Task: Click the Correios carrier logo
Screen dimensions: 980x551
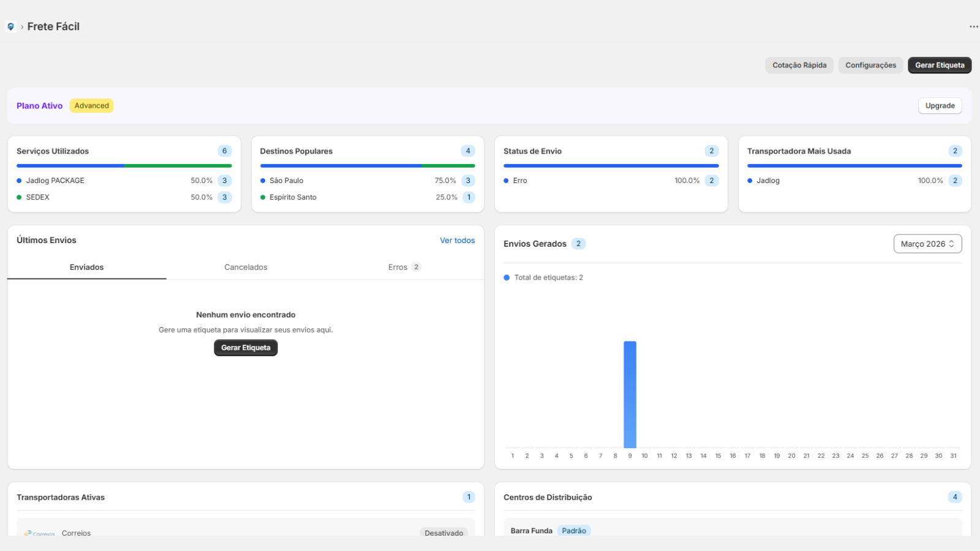Action: pyautogui.click(x=40, y=533)
